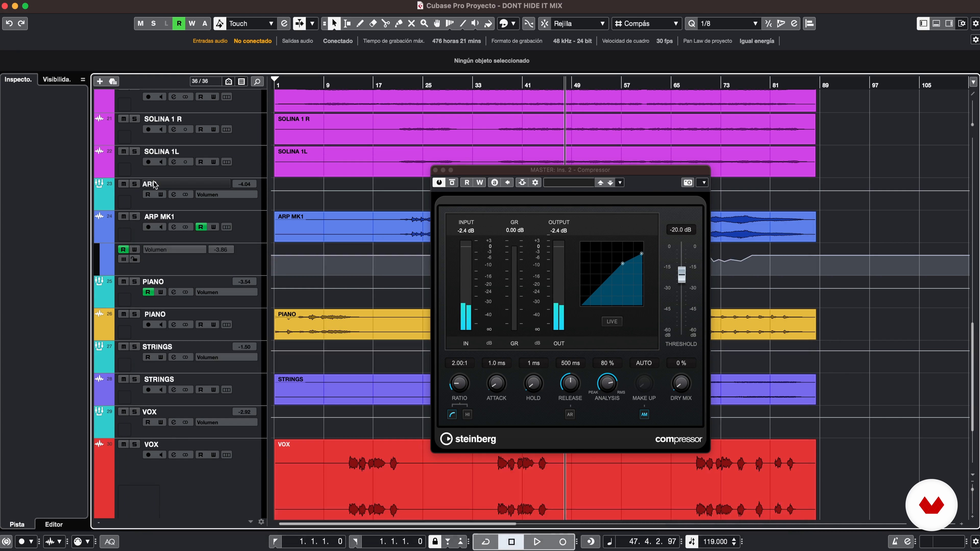Click the compressor DRY MIX knob
The image size is (980, 551).
(x=681, y=383)
